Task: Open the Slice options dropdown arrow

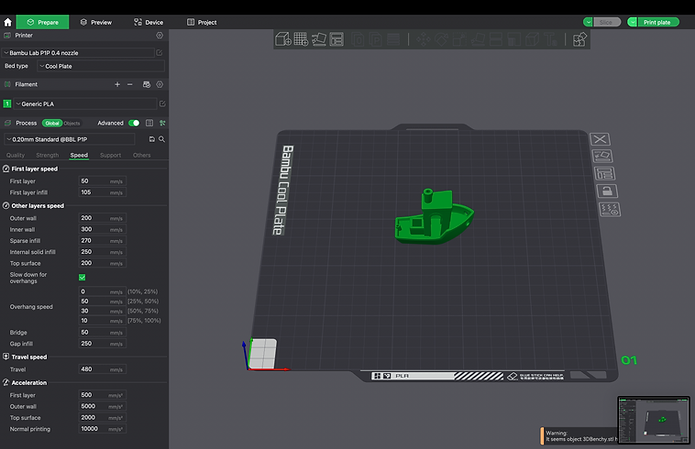Action: 588,22
